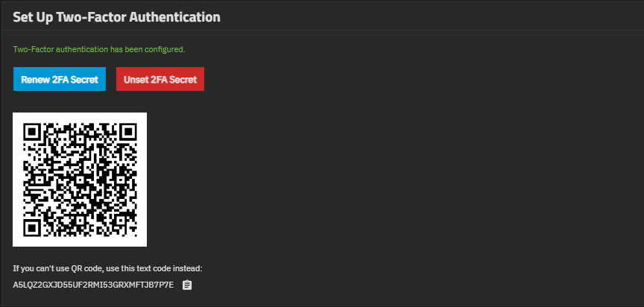
Task: Click the green authentication configured status message
Action: point(99,49)
